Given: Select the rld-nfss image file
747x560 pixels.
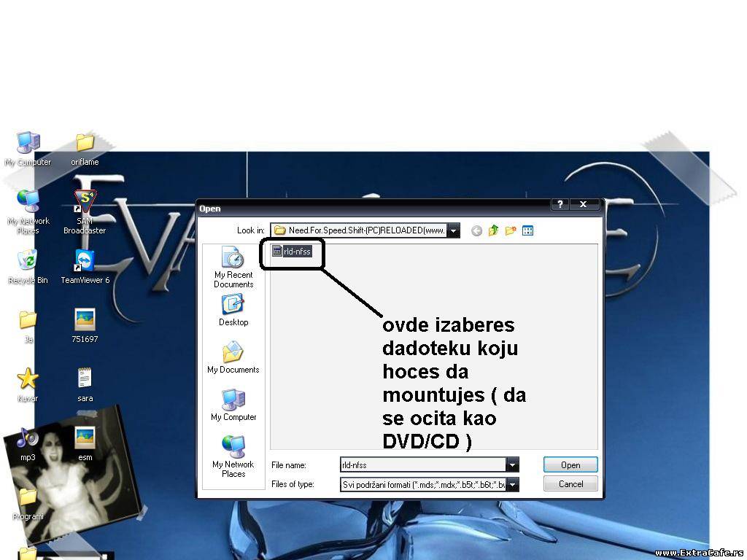Looking at the screenshot, I should (x=292, y=251).
